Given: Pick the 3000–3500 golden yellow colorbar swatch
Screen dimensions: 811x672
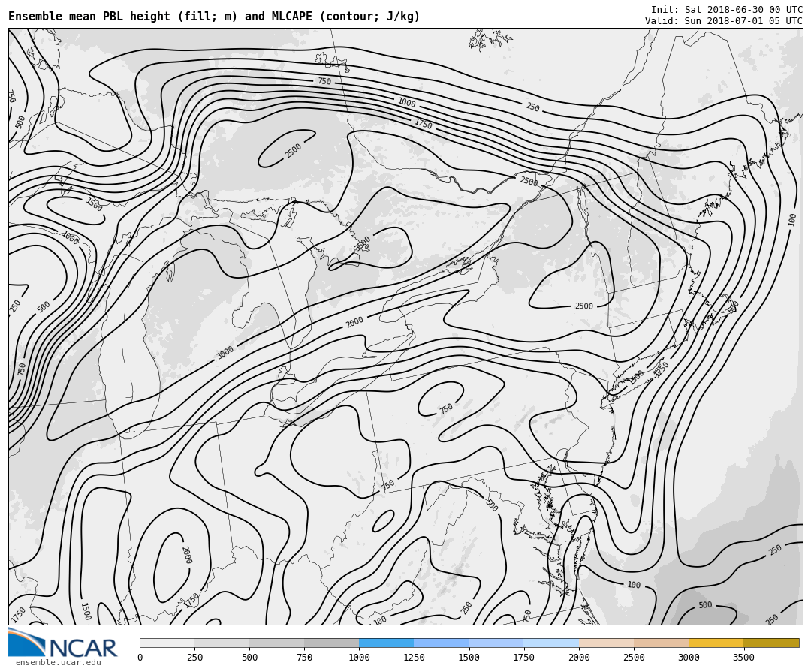Looking at the screenshot, I should click(x=716, y=643).
